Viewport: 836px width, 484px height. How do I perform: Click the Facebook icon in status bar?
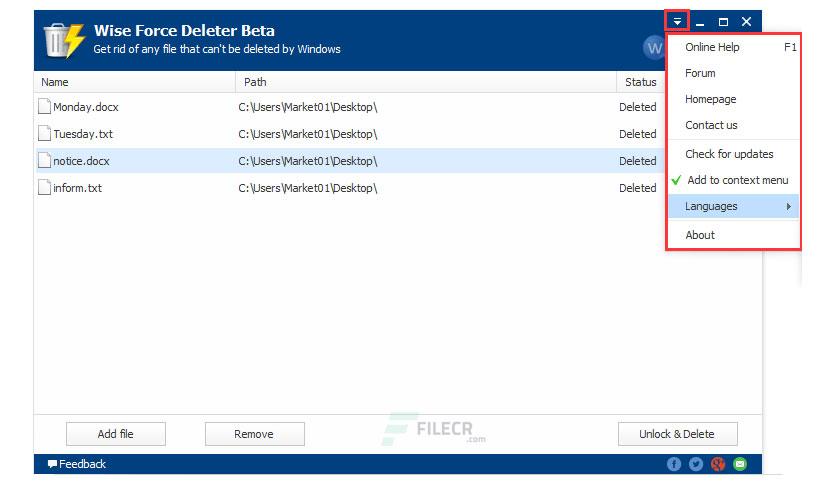[x=674, y=464]
